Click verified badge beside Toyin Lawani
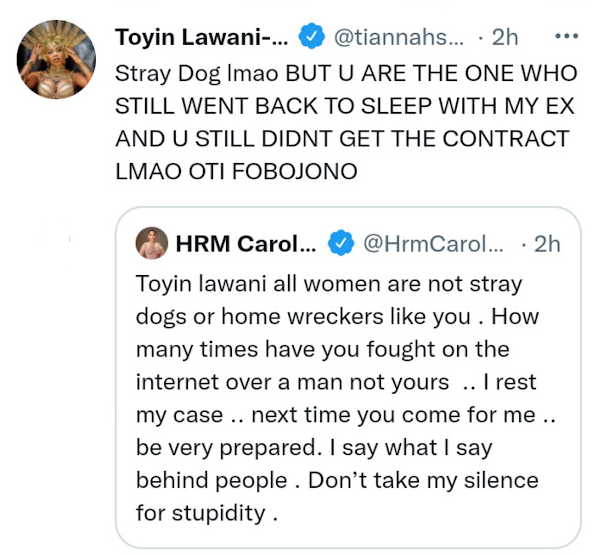Screen dimensions: 592x555 pyautogui.click(x=311, y=36)
